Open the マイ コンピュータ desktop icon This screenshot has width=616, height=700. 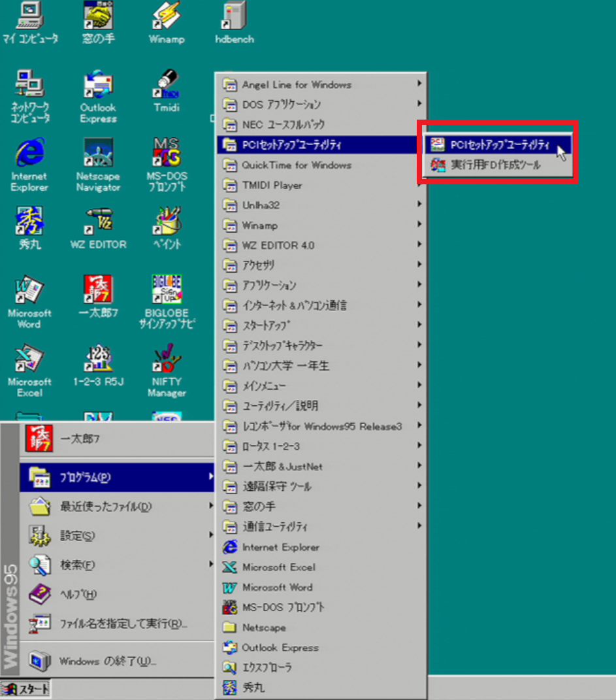pos(29,22)
